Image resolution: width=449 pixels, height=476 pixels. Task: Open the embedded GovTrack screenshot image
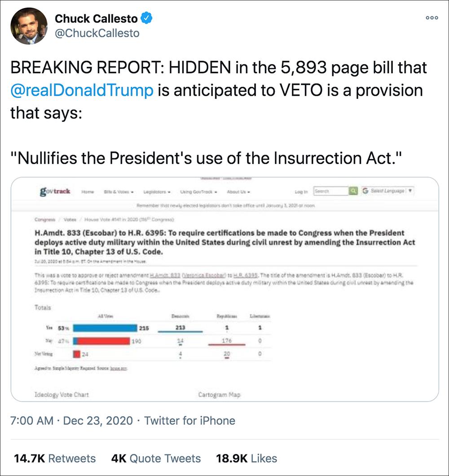(224, 288)
